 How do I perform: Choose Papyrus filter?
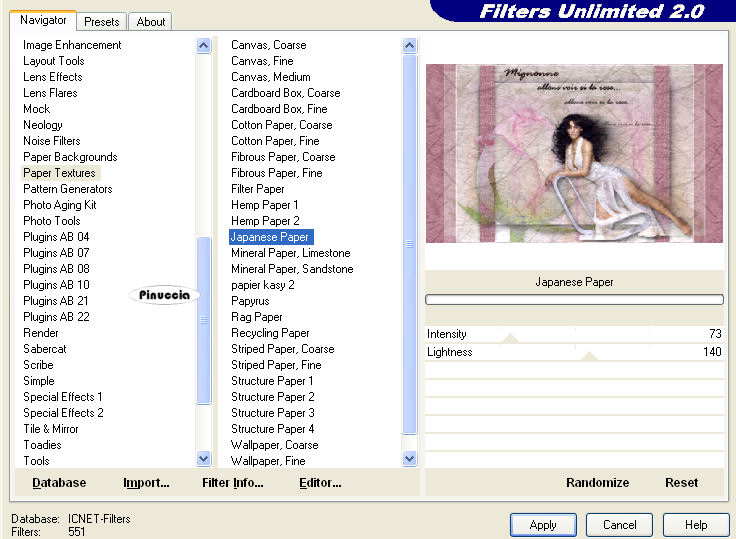pyautogui.click(x=250, y=301)
